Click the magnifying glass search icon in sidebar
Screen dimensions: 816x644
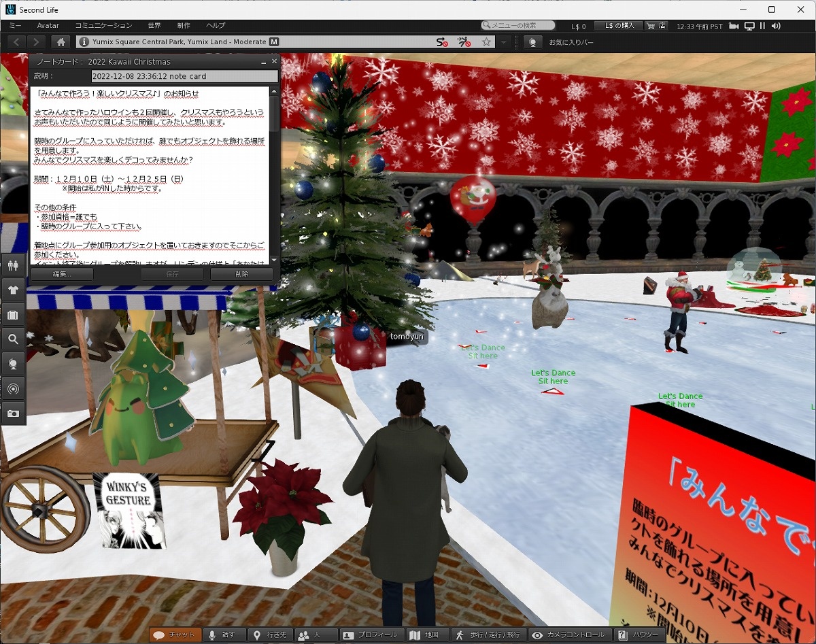(x=13, y=339)
